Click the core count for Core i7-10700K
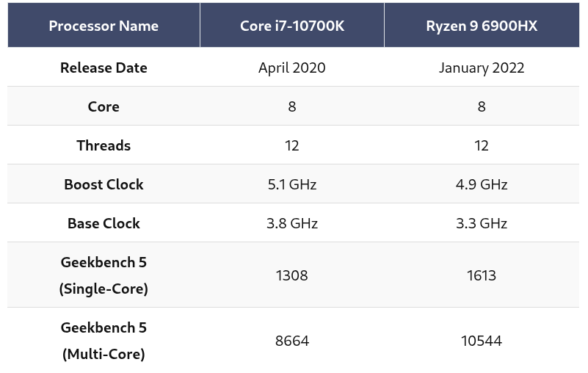Screen dimensions: 588x373 [x=292, y=106]
